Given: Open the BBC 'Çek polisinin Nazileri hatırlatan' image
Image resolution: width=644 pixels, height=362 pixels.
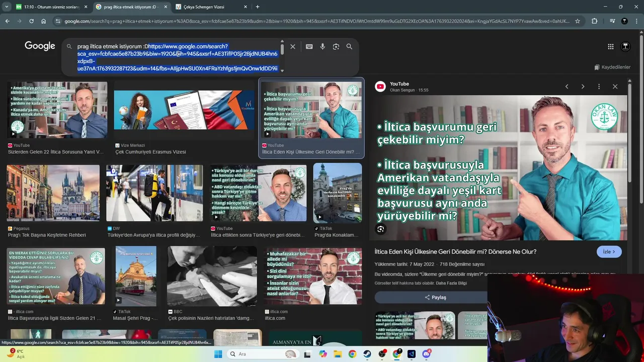Looking at the screenshot, I should 212,276.
